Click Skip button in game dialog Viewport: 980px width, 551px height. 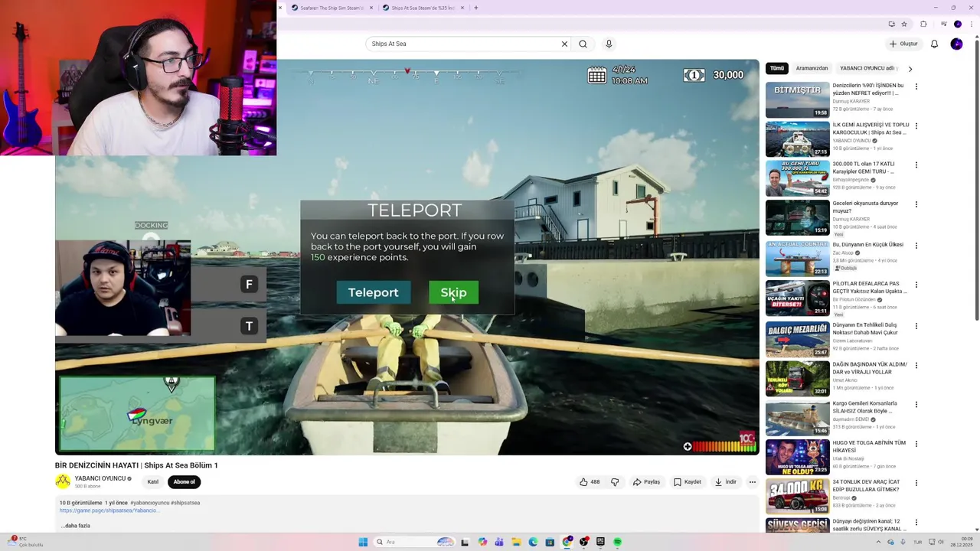coord(453,292)
